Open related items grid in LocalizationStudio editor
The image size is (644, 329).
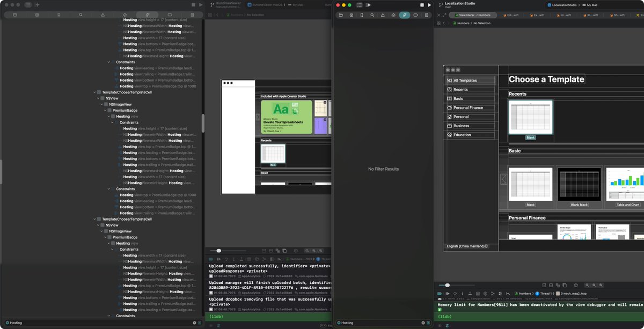pos(438,23)
